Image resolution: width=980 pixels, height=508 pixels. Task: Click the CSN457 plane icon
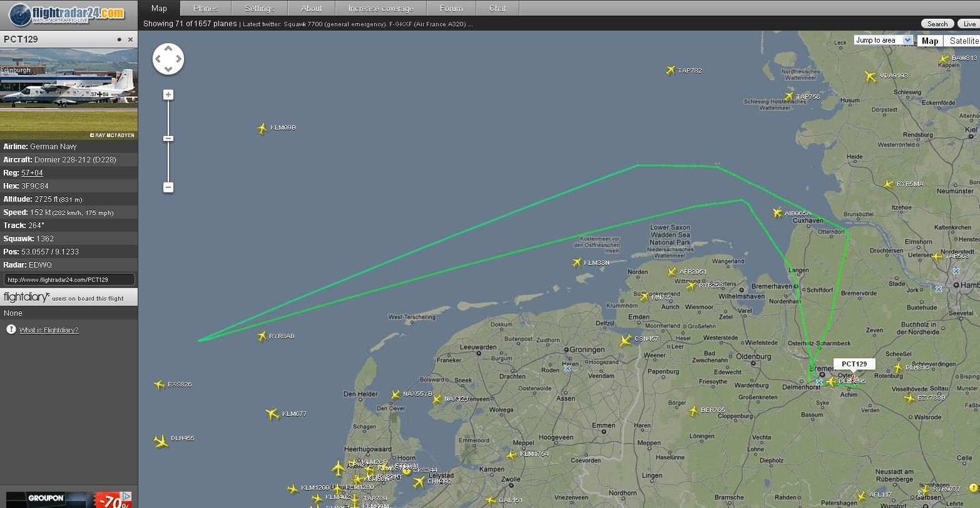625,340
